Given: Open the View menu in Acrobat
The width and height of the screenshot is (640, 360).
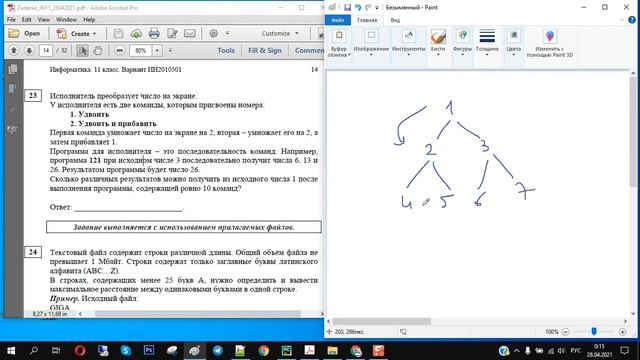Looking at the screenshot, I should (x=43, y=20).
